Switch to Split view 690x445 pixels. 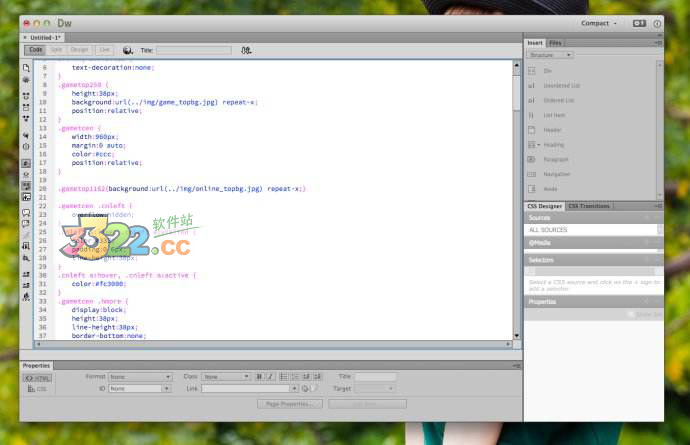tap(57, 49)
